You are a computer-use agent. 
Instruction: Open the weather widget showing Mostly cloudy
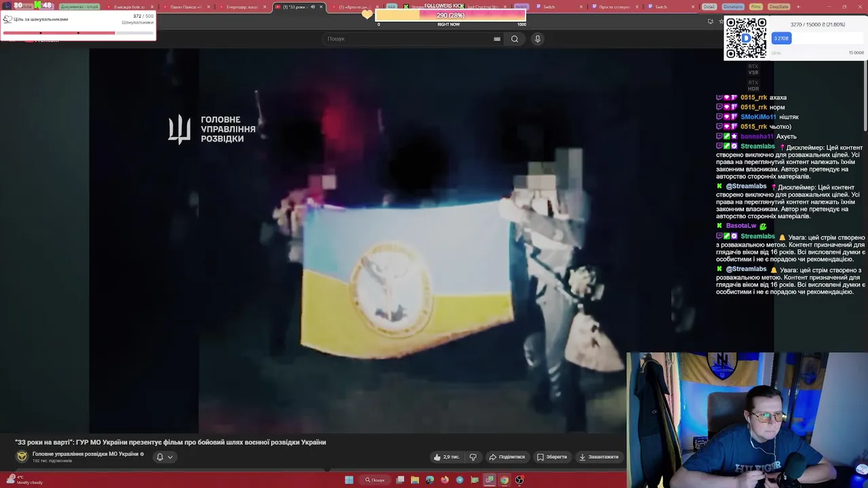(x=24, y=480)
